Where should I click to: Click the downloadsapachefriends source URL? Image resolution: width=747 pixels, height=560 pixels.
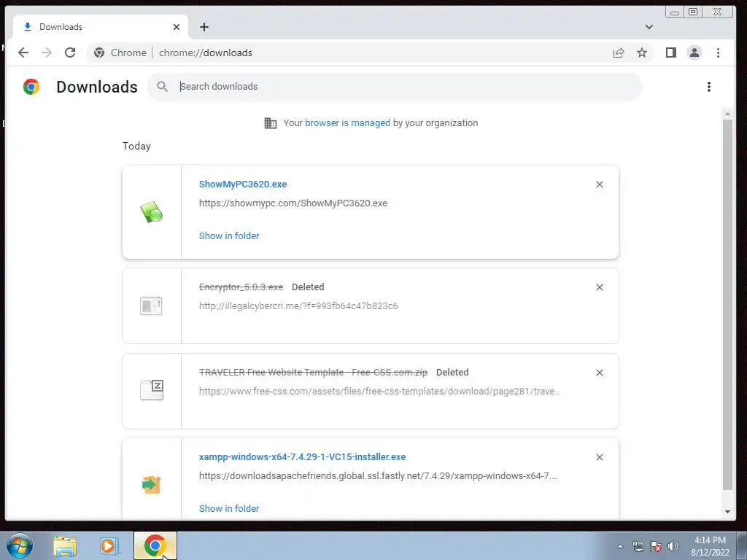point(379,475)
